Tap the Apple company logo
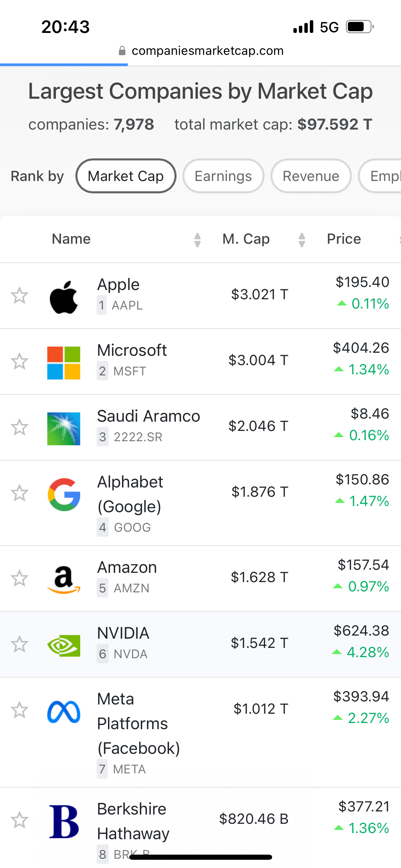401x868 pixels. coord(64,297)
